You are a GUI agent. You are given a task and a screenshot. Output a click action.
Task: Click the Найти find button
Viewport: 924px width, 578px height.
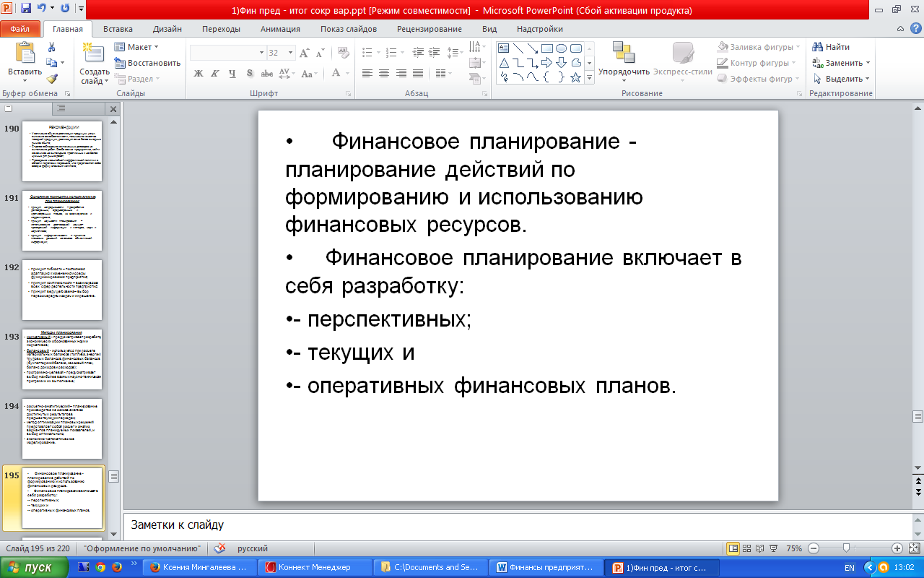pyautogui.click(x=831, y=47)
